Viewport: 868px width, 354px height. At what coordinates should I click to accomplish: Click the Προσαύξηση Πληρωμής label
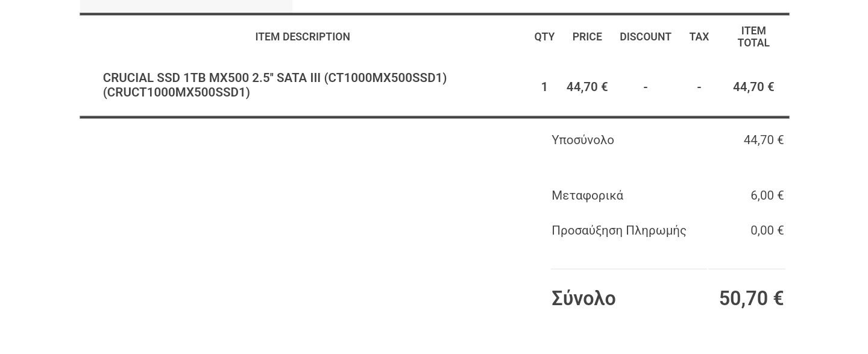point(619,230)
